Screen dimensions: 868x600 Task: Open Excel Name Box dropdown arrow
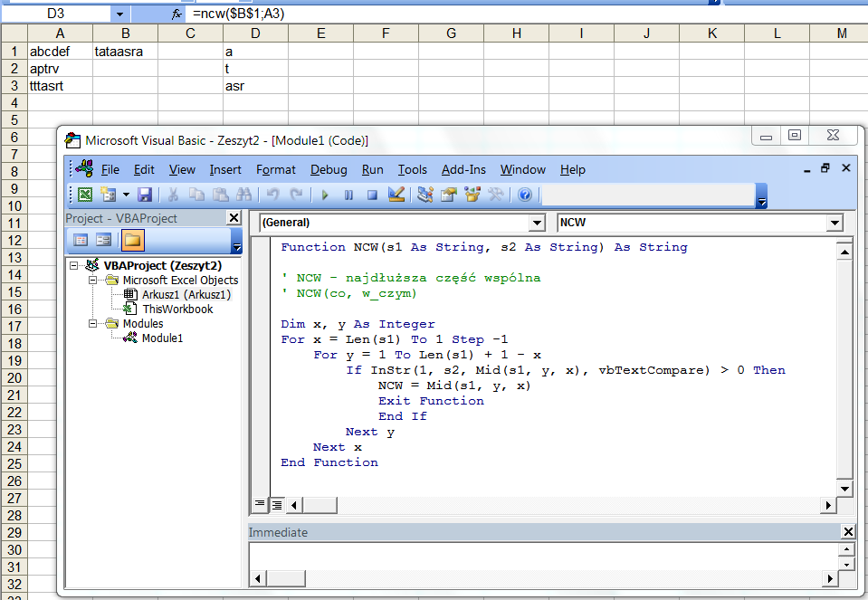point(120,14)
